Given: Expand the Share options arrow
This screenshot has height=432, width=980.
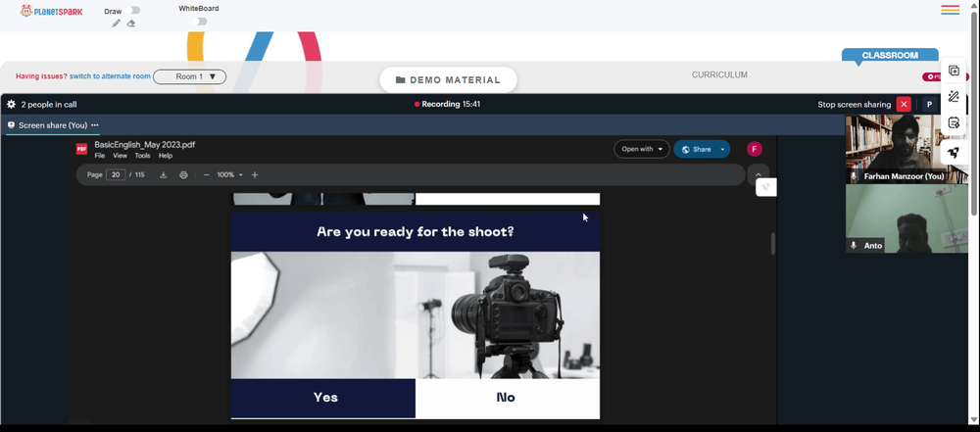Looking at the screenshot, I should pyautogui.click(x=722, y=149).
